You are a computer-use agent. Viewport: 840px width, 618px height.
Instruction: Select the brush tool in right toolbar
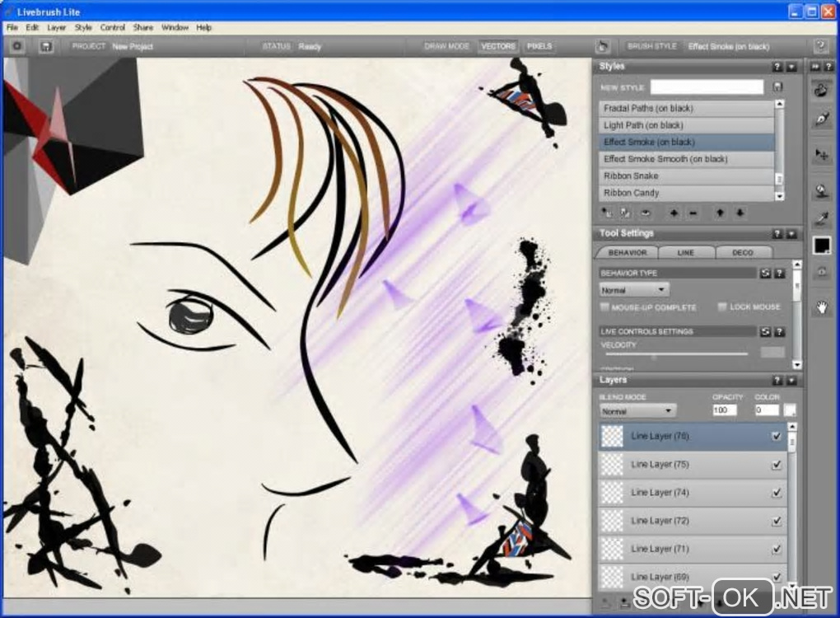[x=821, y=91]
